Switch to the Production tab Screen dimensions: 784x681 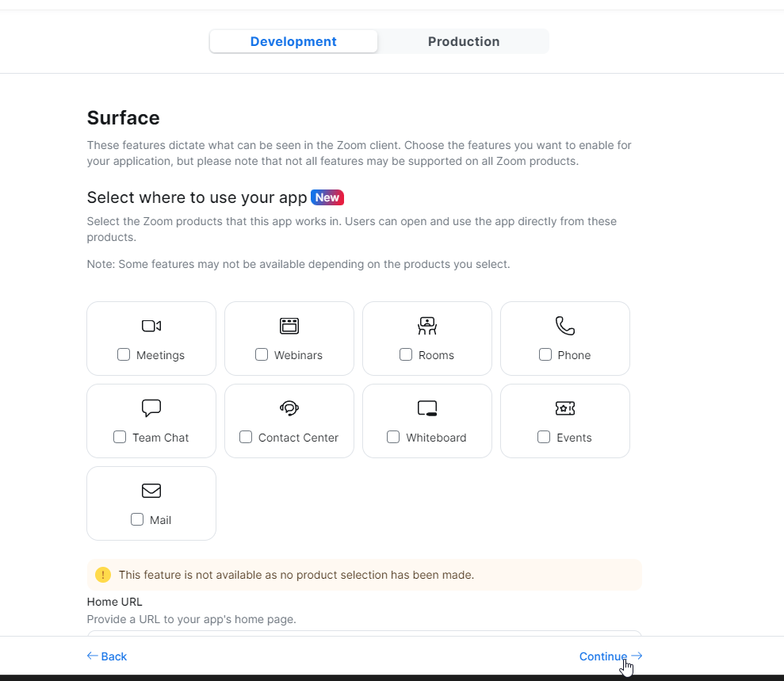464,42
